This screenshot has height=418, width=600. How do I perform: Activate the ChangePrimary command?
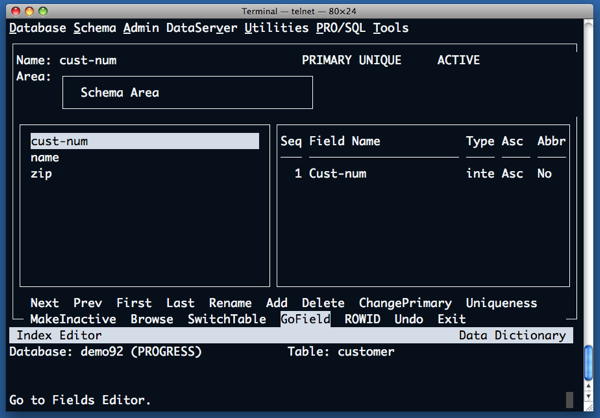click(x=405, y=303)
